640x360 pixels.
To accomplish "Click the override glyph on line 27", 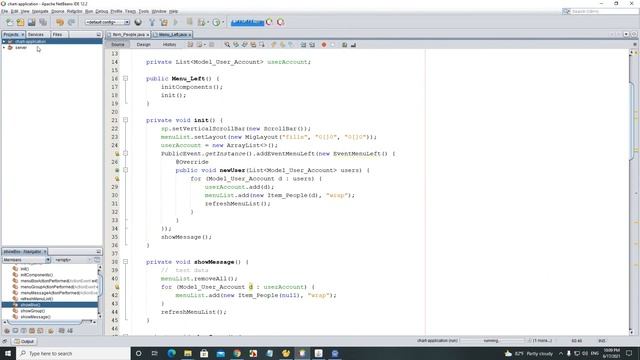I will coord(117,170).
